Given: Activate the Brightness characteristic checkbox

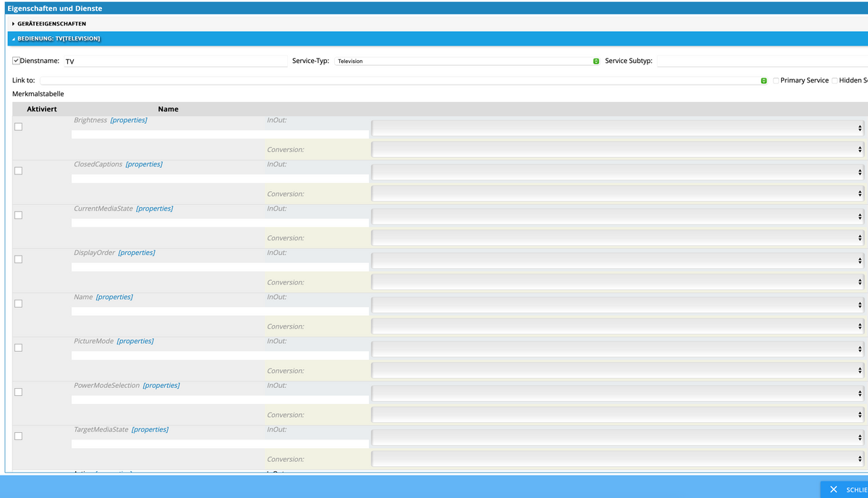Looking at the screenshot, I should click(x=18, y=127).
